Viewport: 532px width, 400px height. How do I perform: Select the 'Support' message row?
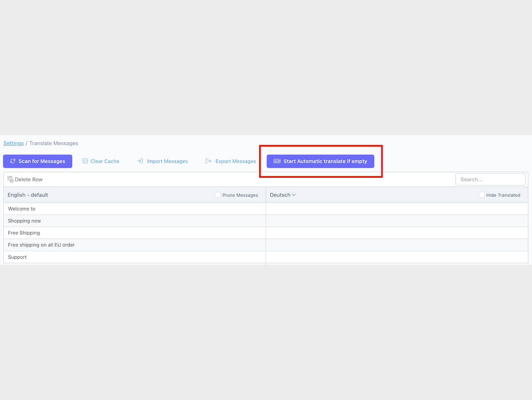[x=135, y=257]
